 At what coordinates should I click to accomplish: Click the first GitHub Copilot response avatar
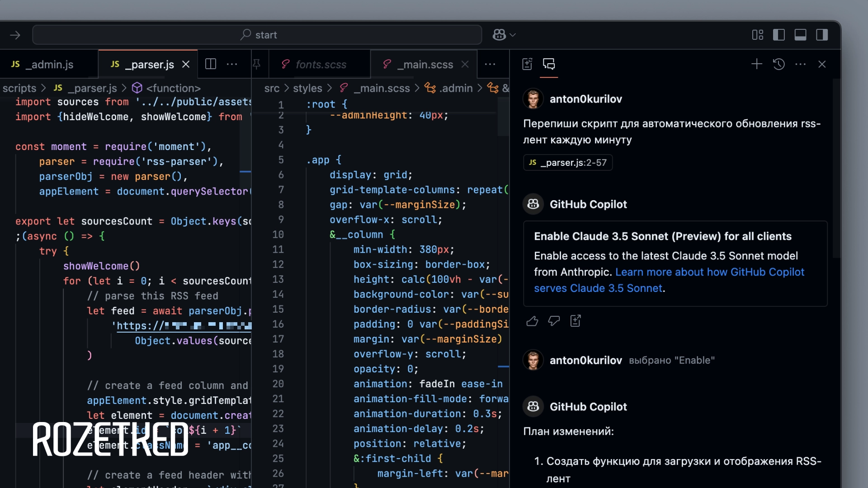533,204
